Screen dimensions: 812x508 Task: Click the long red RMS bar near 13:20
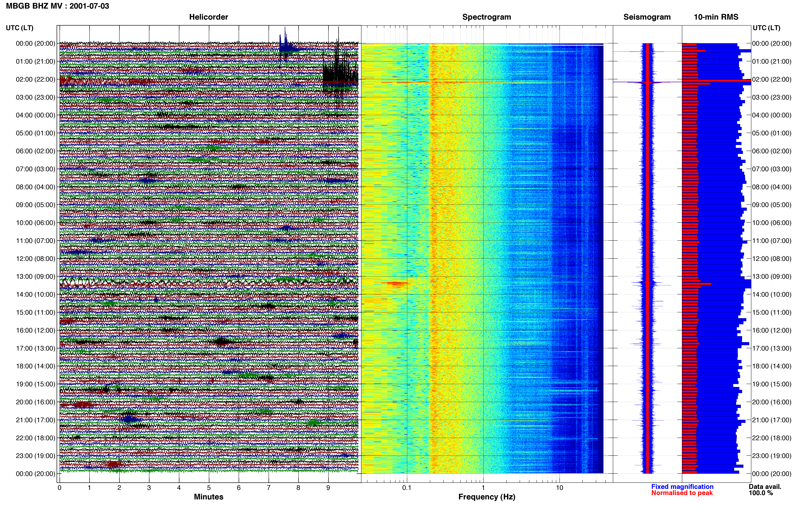696,284
